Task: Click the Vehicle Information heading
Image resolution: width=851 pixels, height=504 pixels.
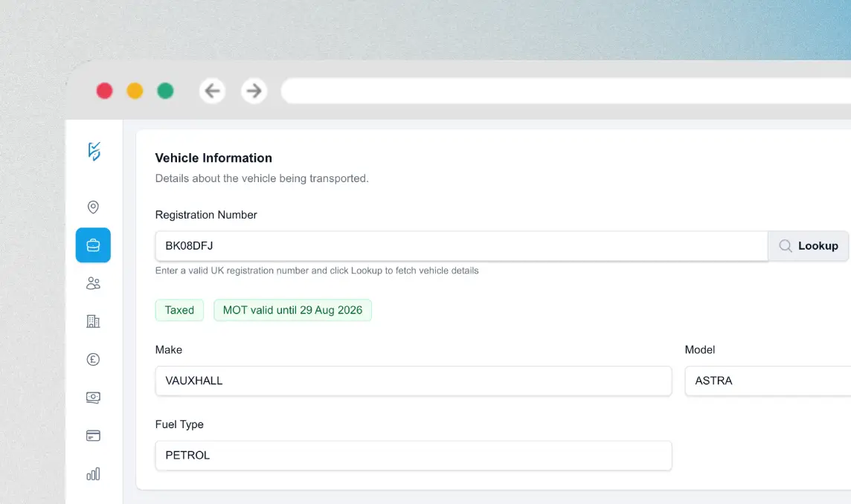Action: (x=213, y=158)
